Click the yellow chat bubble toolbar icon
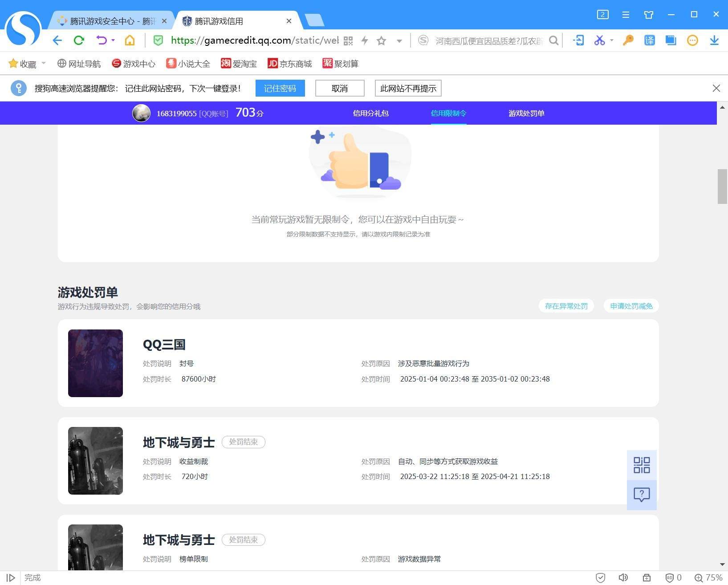Image resolution: width=728 pixels, height=585 pixels. tap(692, 41)
